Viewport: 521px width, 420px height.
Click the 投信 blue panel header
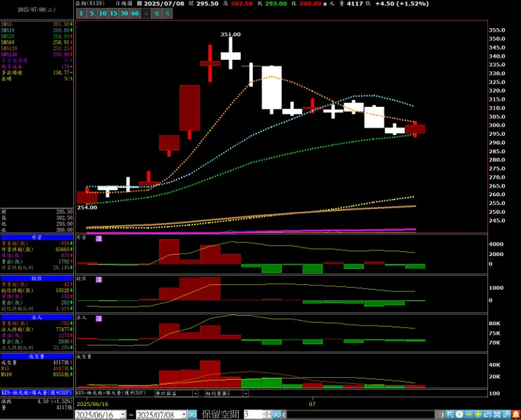pos(37,279)
